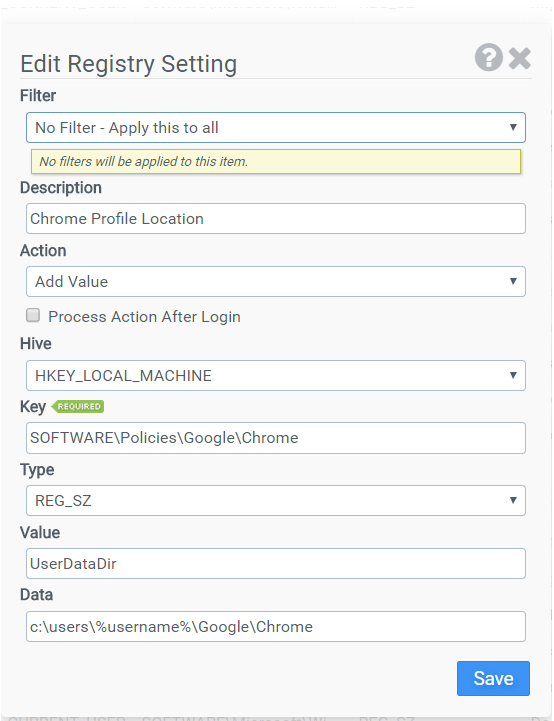Open the Type dropdown showing REG_SZ
Screen dimensions: 554x721
click(275, 500)
